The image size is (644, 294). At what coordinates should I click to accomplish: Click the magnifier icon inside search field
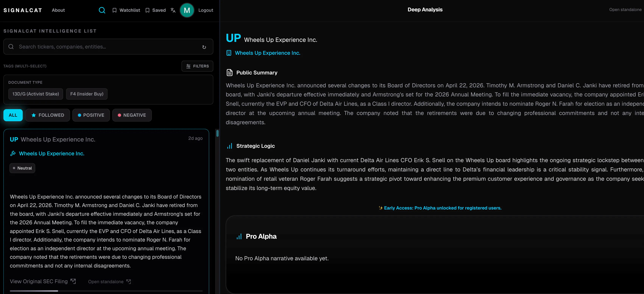11,47
